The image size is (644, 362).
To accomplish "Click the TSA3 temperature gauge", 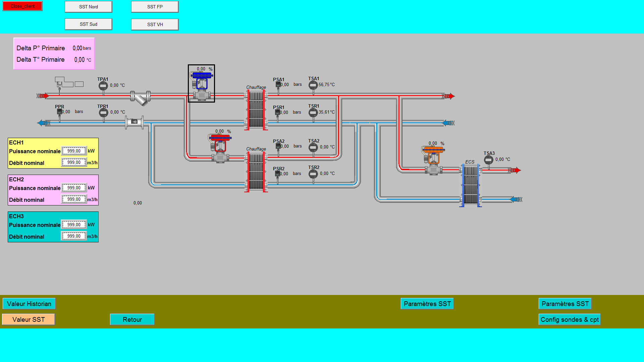I will click(x=488, y=160).
